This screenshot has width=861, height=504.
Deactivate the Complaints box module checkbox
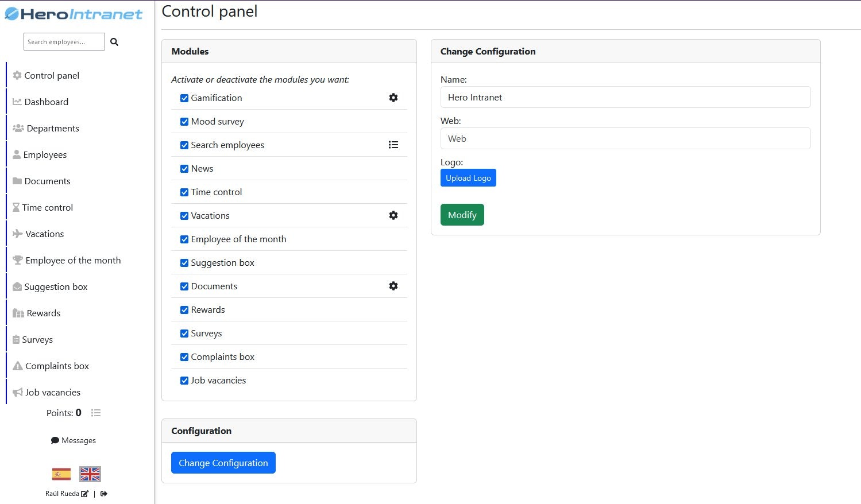(x=184, y=357)
